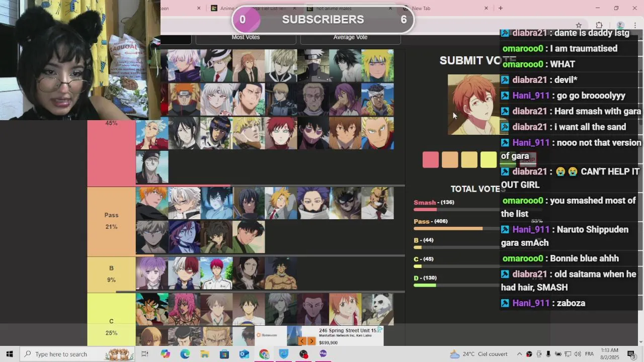Click the volume icon in system tray
The width and height of the screenshot is (644, 362).
point(577,354)
